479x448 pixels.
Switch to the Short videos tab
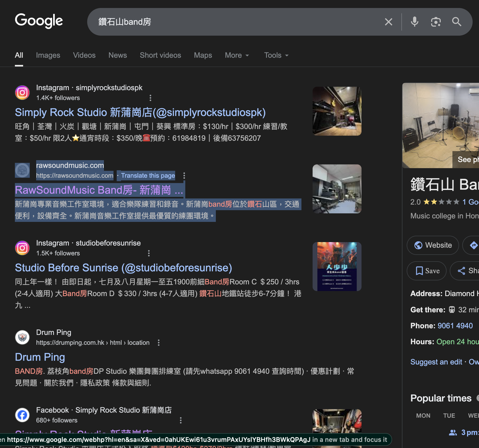pyautogui.click(x=160, y=55)
